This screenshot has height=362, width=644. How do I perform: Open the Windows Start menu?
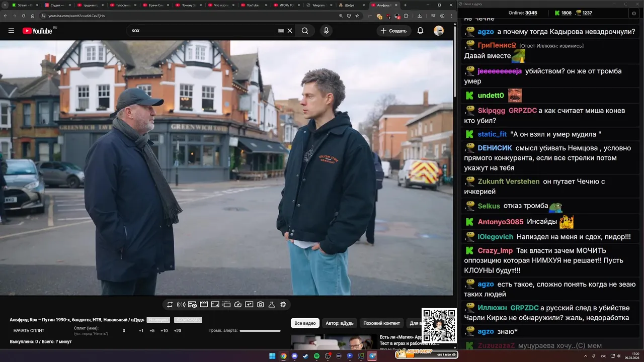272,356
